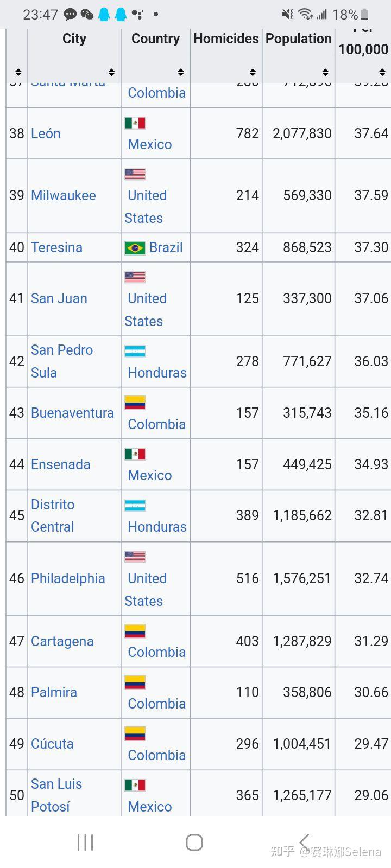Viewport: 391px width, 868px height.
Task: Open the Honduras link in Distrito Central row
Action: point(157,527)
